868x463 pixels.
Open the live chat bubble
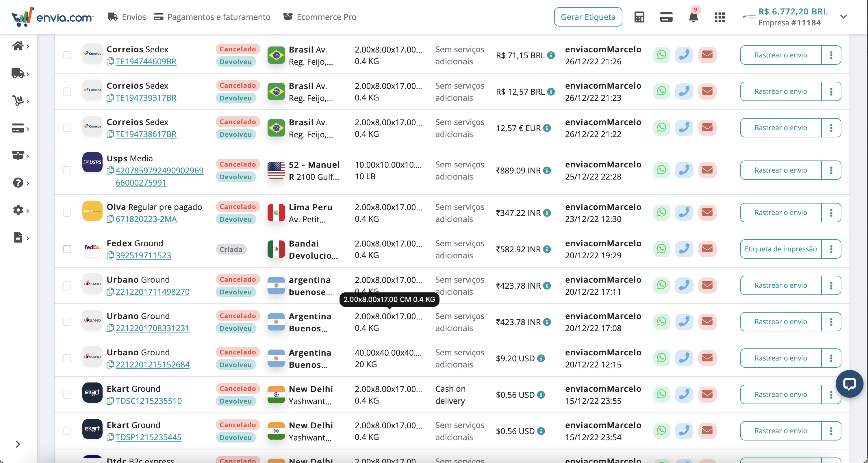pyautogui.click(x=850, y=384)
